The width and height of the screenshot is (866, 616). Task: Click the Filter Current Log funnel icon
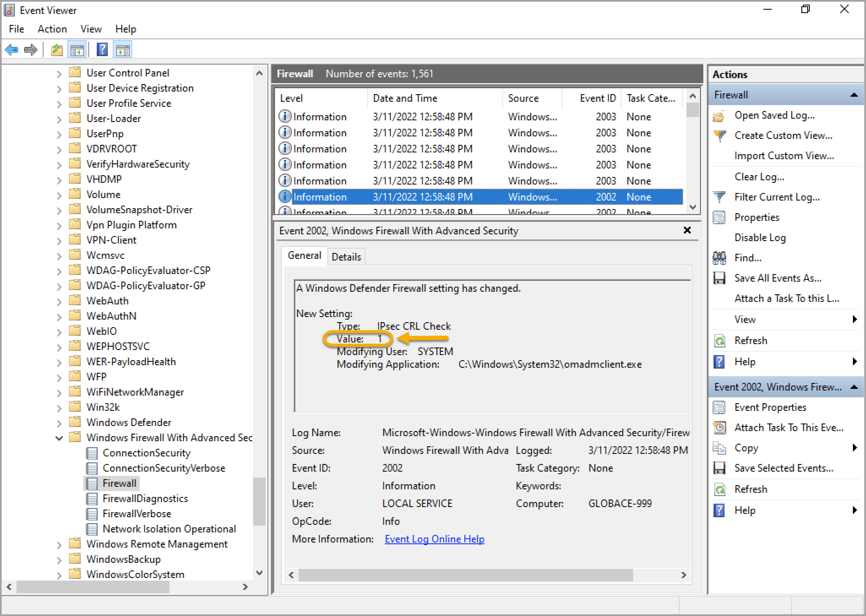(x=719, y=197)
